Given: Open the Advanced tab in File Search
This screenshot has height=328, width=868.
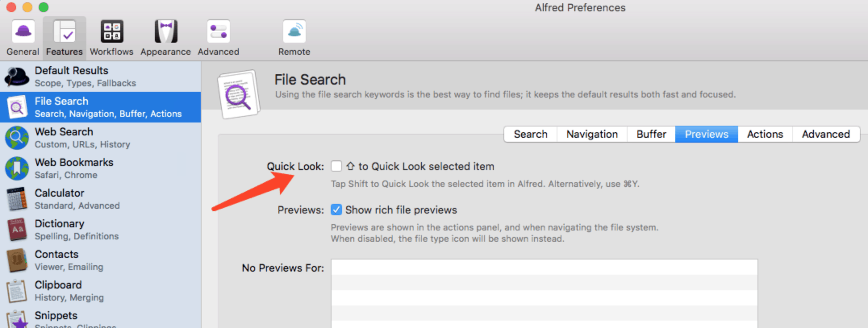Looking at the screenshot, I should click(826, 134).
